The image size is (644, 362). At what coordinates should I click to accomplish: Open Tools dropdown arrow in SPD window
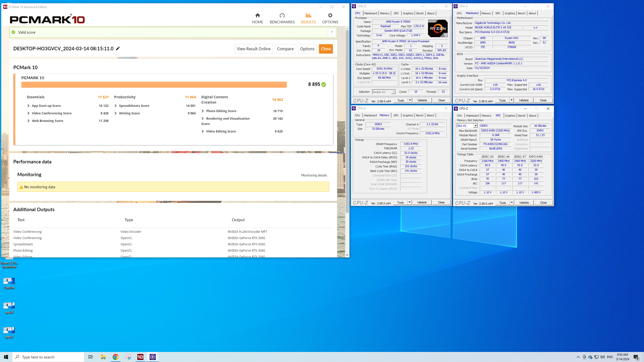coord(512,203)
